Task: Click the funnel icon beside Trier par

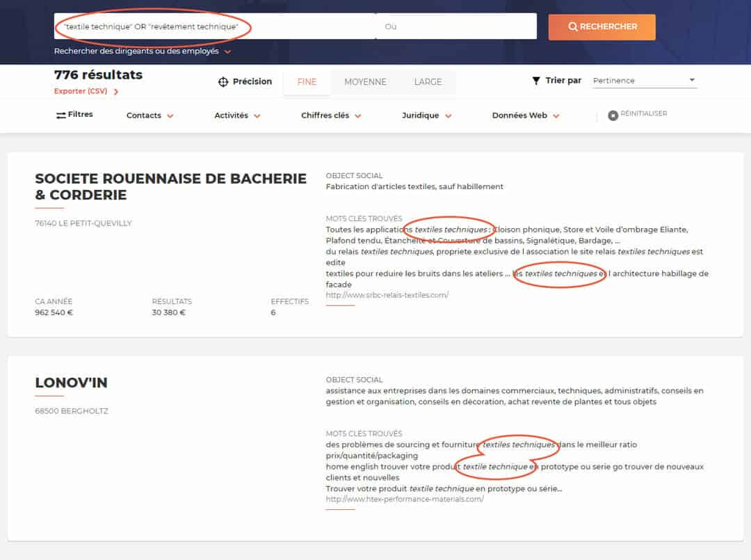Action: (536, 81)
